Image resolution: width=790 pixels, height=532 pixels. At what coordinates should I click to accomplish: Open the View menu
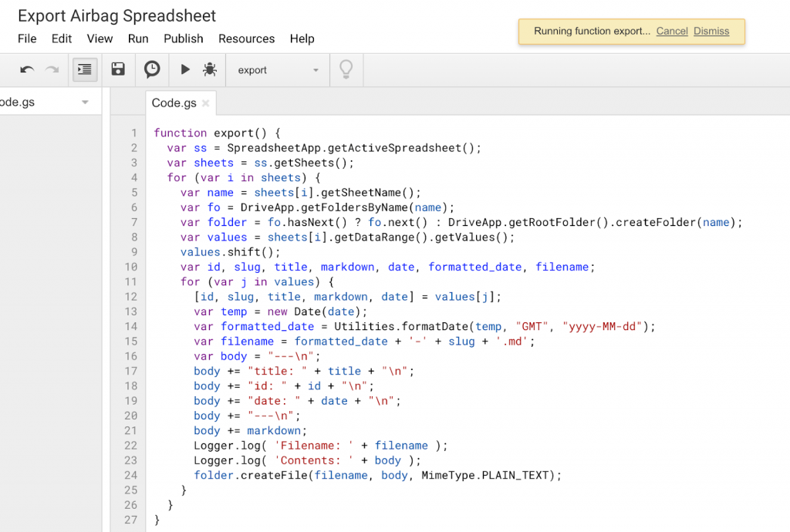point(100,39)
